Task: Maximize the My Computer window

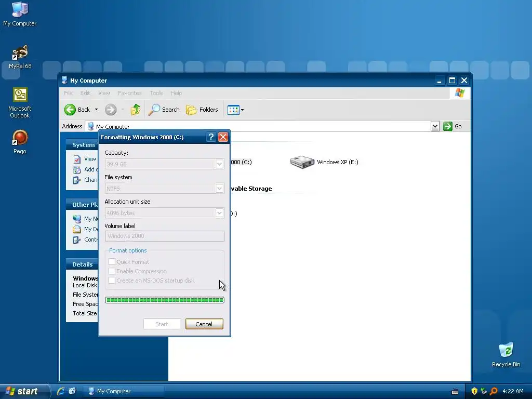Action: click(452, 81)
